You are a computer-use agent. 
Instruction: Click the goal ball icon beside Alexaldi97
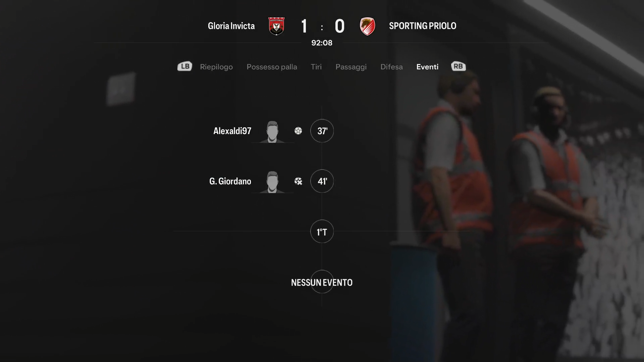[x=298, y=131]
